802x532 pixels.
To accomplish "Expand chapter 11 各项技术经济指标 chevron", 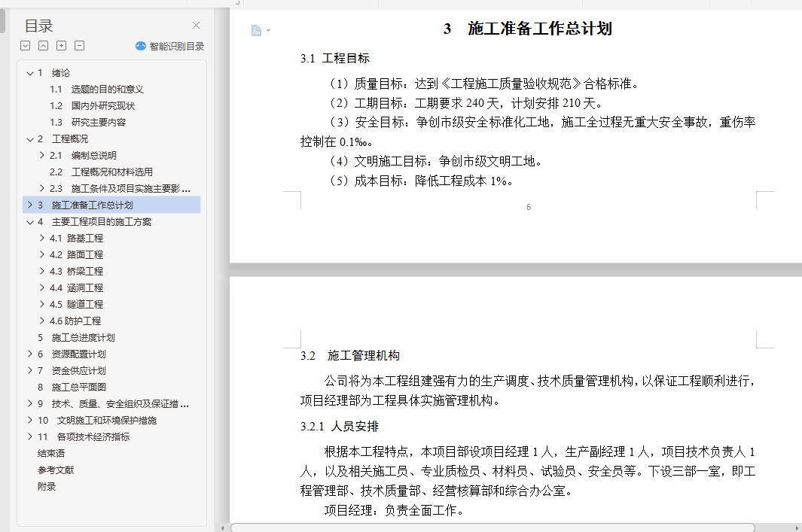I will coord(30,436).
